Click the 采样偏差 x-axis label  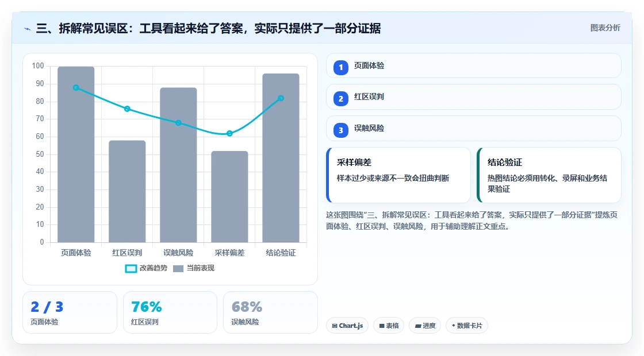pos(229,253)
